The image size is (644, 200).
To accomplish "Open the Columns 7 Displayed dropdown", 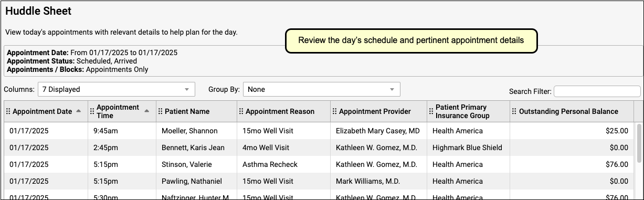I will click(116, 89).
